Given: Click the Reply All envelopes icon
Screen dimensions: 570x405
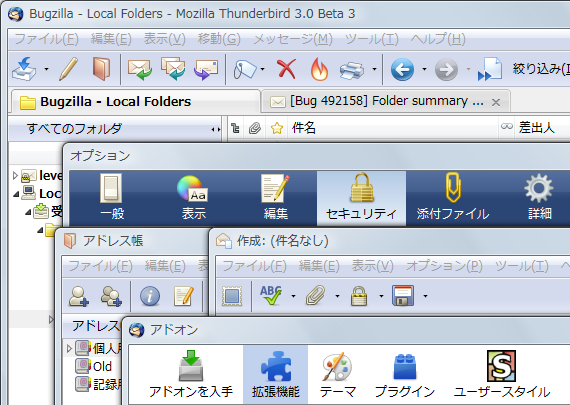Looking at the screenshot, I should coord(173,68).
